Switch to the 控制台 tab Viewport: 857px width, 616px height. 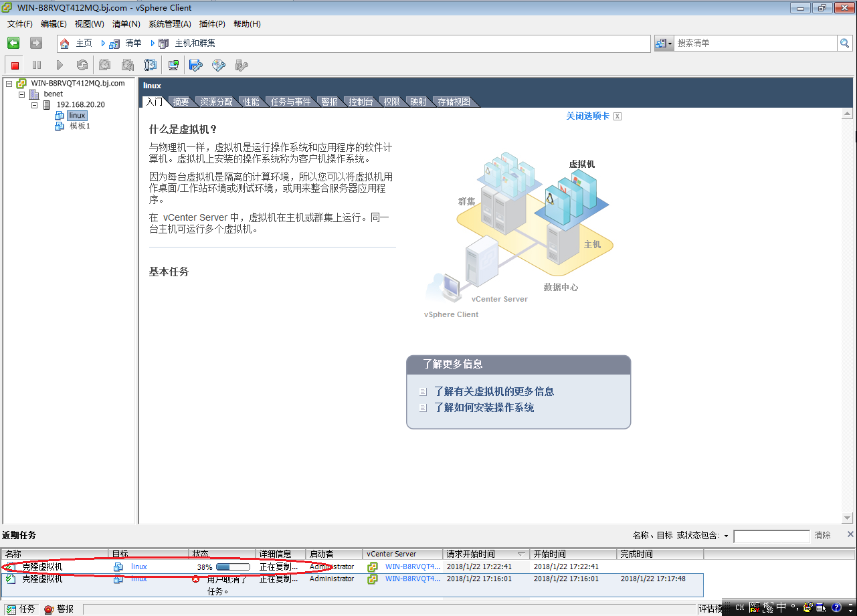click(361, 102)
